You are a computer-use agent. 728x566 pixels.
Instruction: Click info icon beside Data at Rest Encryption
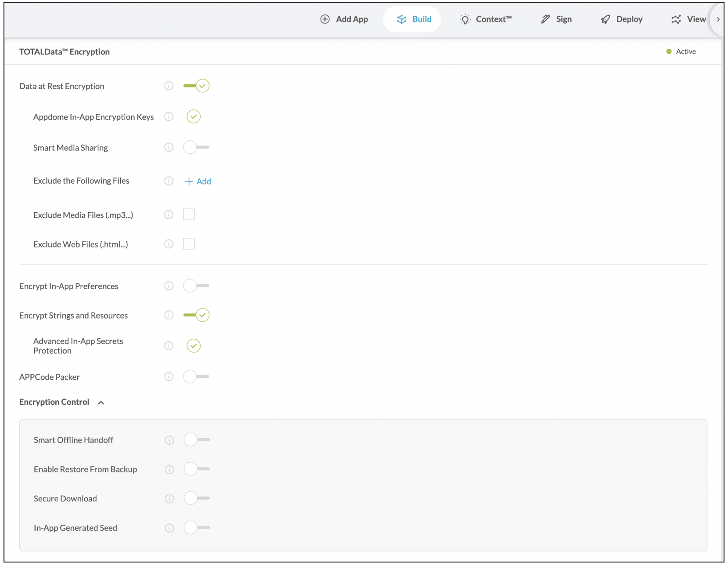click(x=169, y=86)
